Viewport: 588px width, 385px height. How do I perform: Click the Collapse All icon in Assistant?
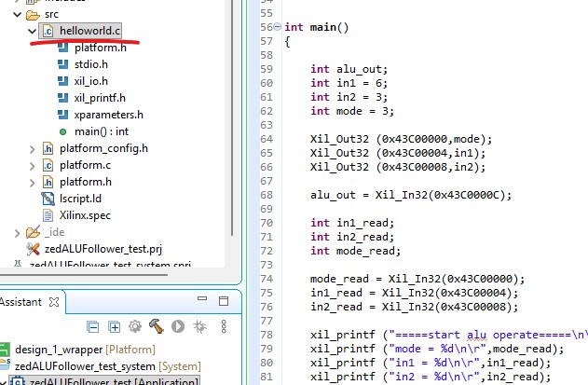(91, 326)
